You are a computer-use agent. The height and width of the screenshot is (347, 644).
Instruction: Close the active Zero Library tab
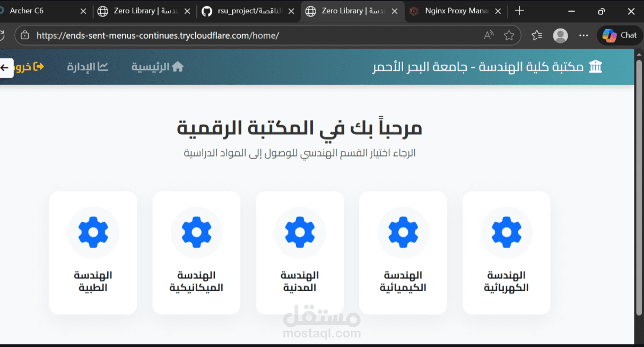(395, 11)
